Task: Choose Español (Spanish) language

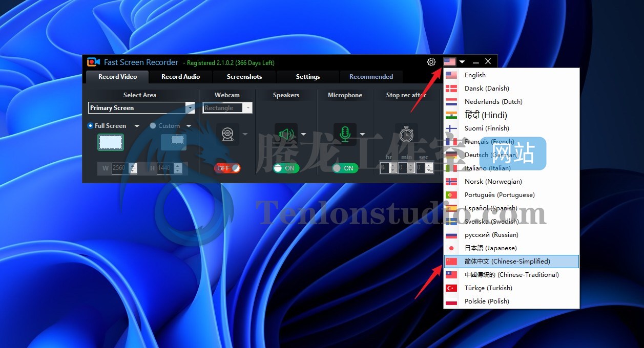Action: click(511, 208)
